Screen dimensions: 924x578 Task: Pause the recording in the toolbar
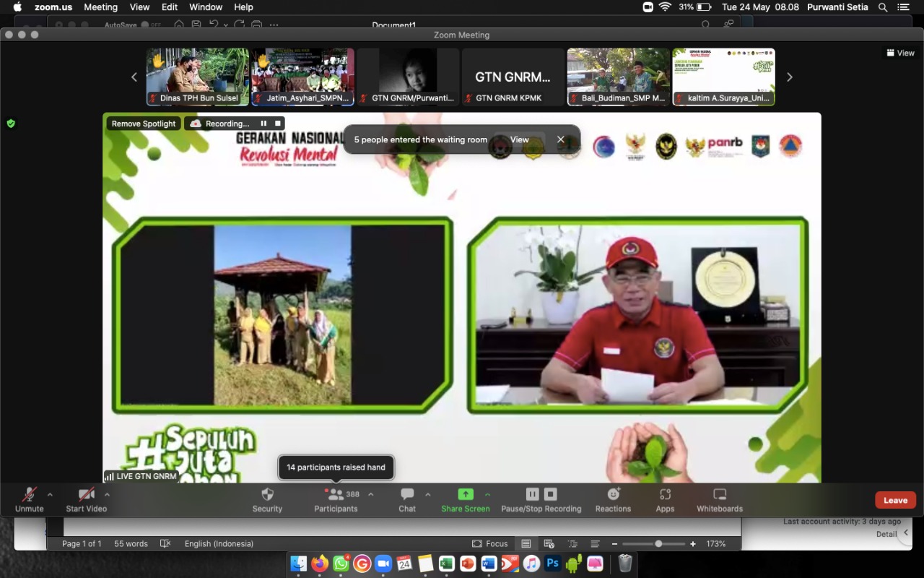tap(532, 494)
